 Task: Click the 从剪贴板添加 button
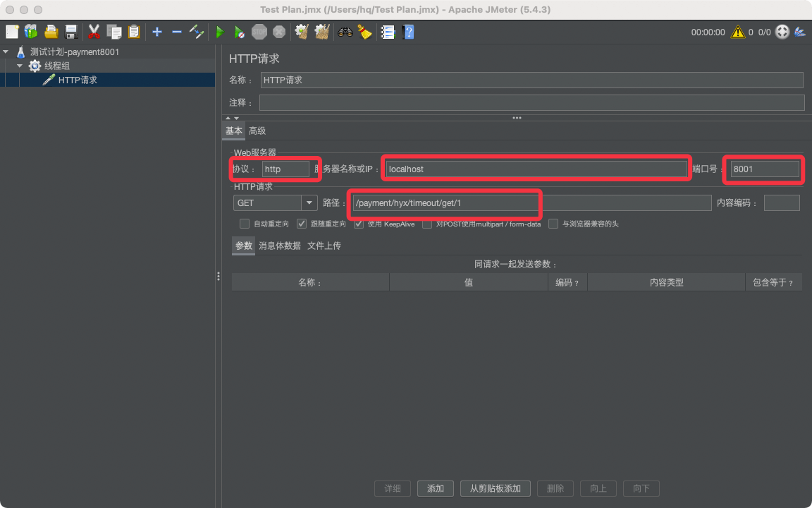pyautogui.click(x=495, y=488)
